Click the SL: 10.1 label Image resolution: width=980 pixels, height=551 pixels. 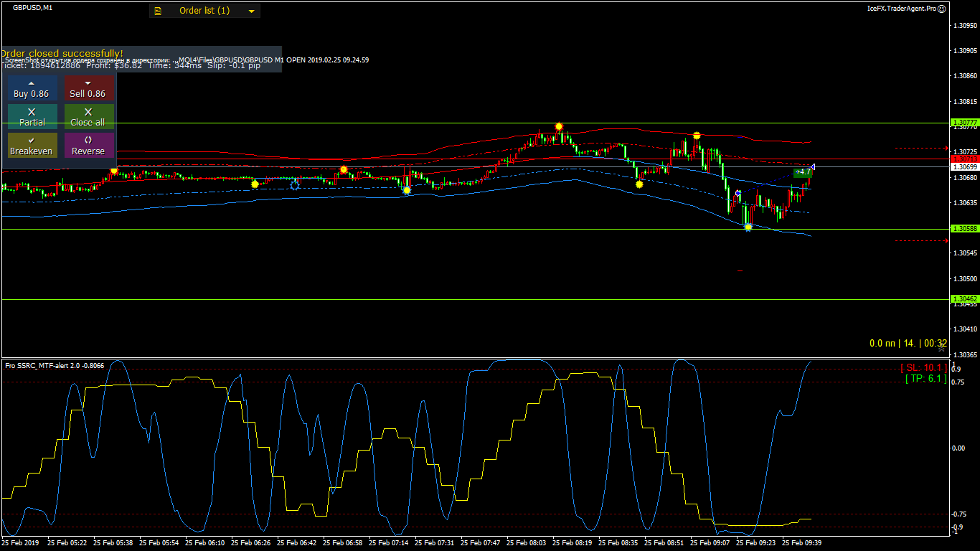[923, 368]
